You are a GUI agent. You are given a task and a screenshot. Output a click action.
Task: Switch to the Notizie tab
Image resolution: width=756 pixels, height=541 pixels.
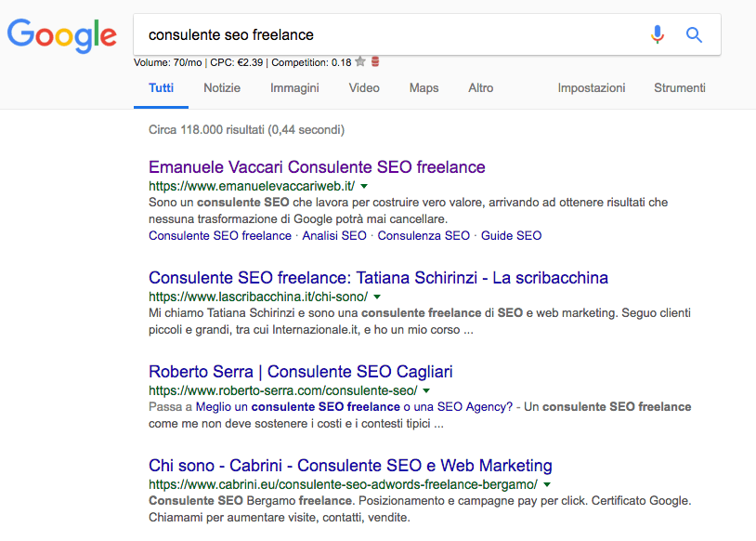(222, 88)
